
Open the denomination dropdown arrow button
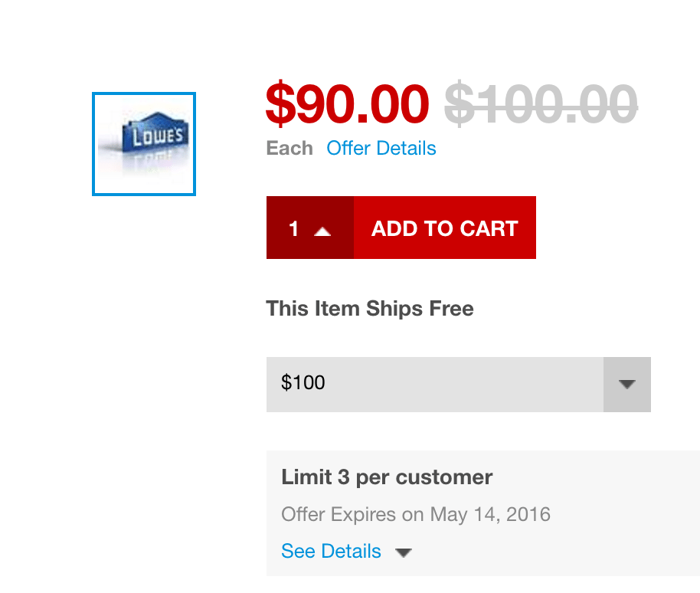tap(627, 384)
